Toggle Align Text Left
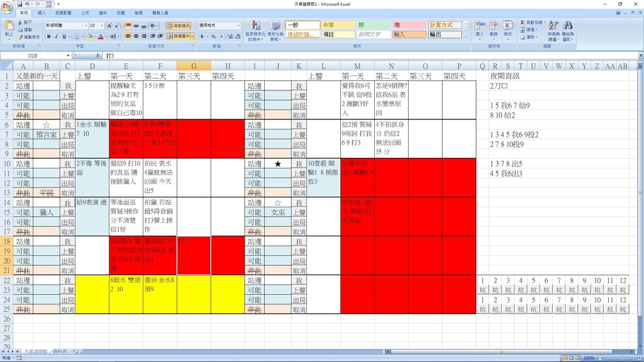The image size is (644, 362). click(x=128, y=36)
